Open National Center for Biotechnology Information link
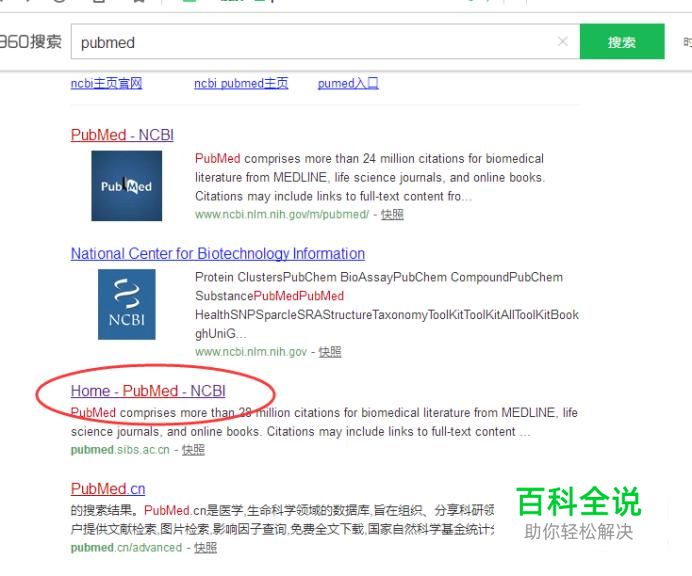 coord(218,253)
